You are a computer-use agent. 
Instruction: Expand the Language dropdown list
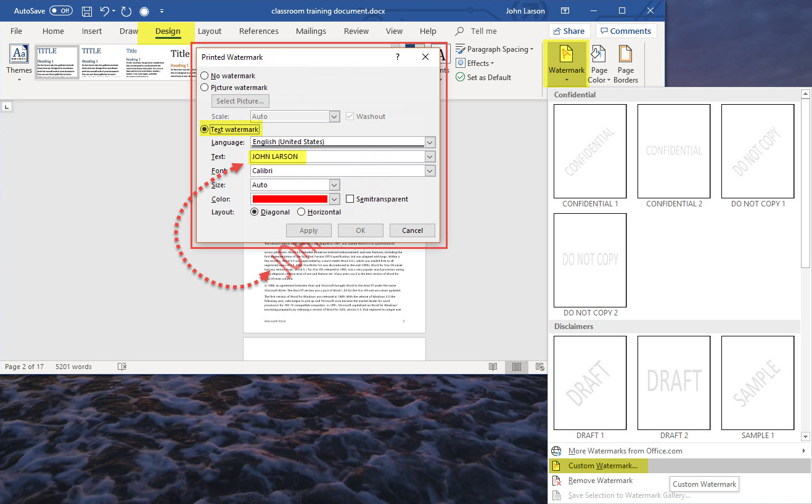point(430,142)
